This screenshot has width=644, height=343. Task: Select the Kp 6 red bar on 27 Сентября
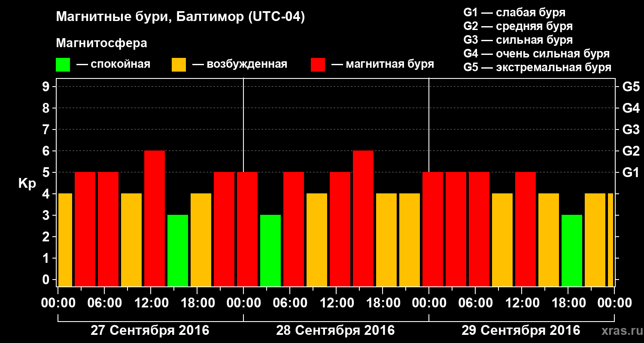(x=155, y=219)
